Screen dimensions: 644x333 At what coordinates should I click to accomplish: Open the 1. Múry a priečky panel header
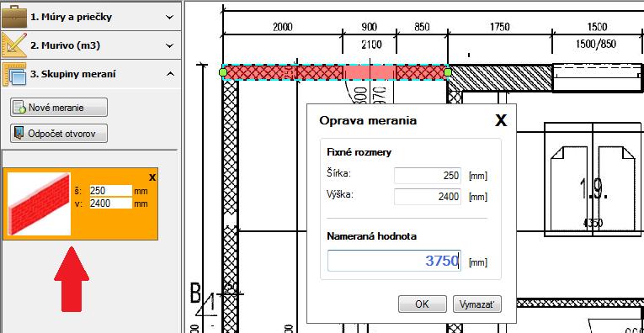click(90, 17)
